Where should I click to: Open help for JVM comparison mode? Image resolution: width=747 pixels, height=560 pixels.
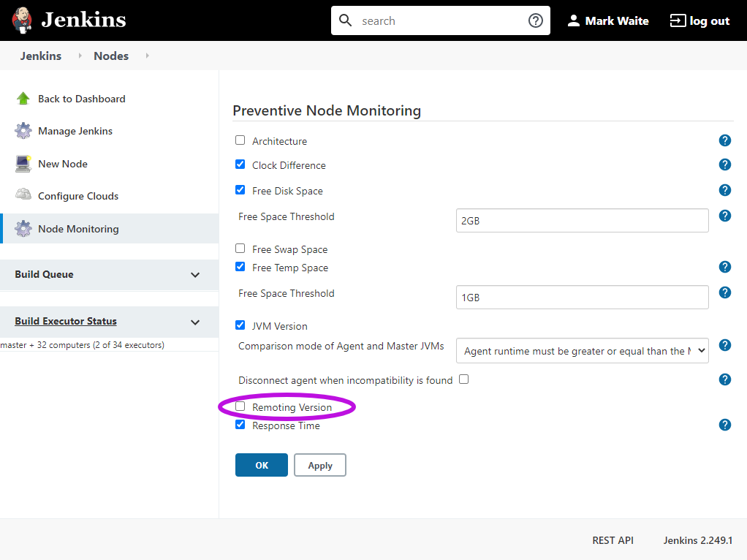pyautogui.click(x=724, y=346)
